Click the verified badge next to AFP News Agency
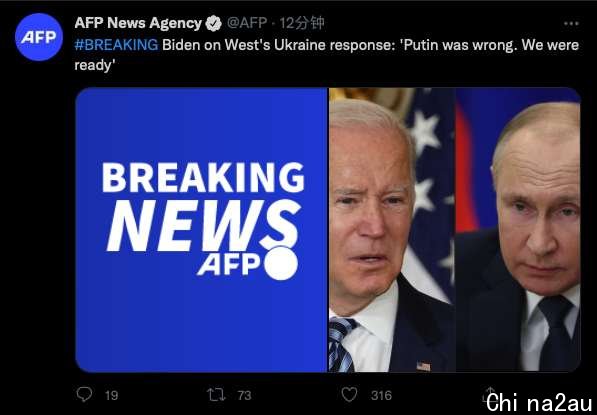The image size is (597, 415). click(x=214, y=24)
